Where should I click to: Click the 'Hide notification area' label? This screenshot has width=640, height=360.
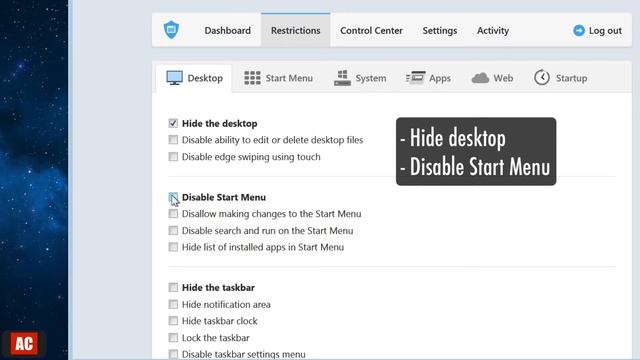coord(226,304)
